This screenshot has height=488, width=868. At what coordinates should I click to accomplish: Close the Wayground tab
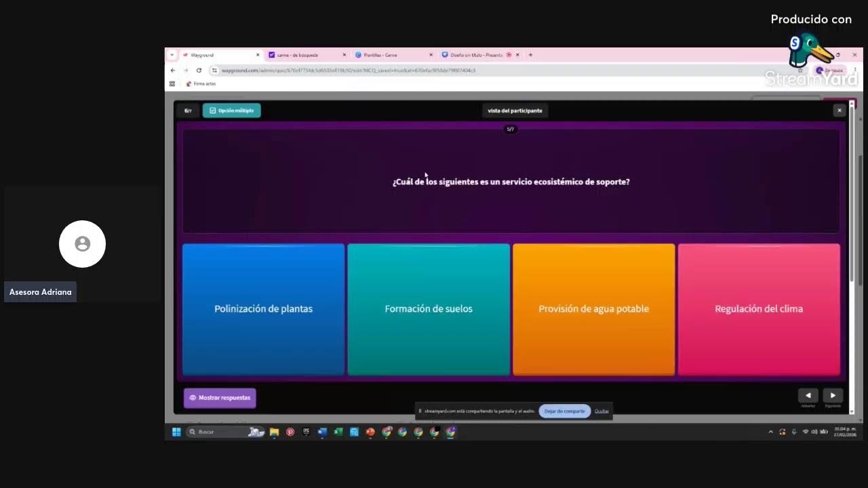(x=258, y=55)
